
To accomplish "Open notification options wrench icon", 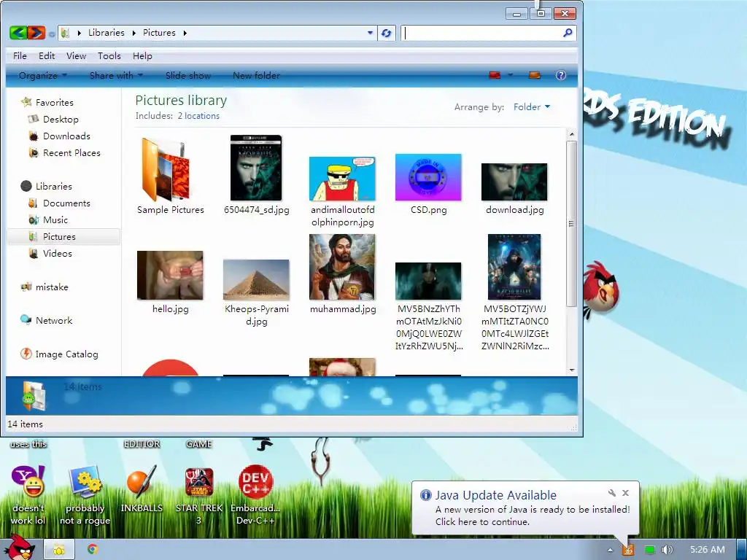I will coord(612,493).
